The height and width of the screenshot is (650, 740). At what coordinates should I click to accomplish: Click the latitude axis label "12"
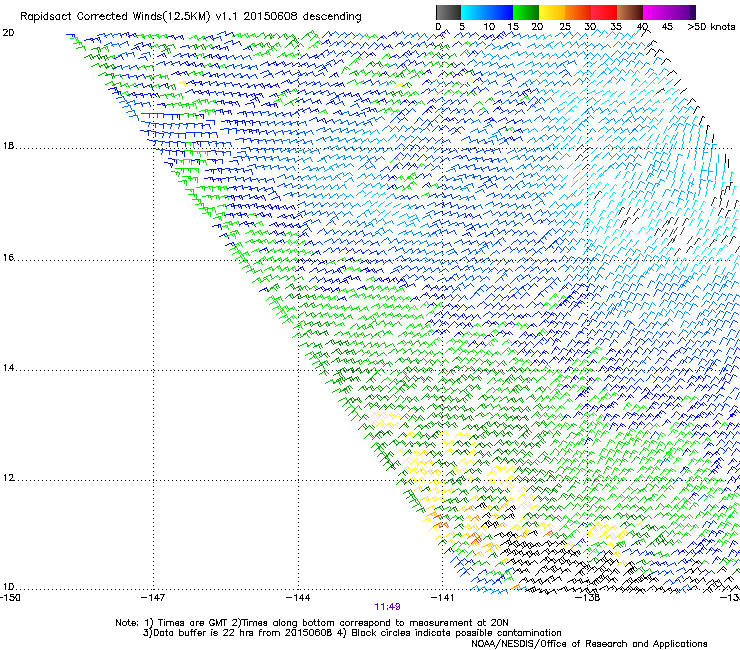8,478
